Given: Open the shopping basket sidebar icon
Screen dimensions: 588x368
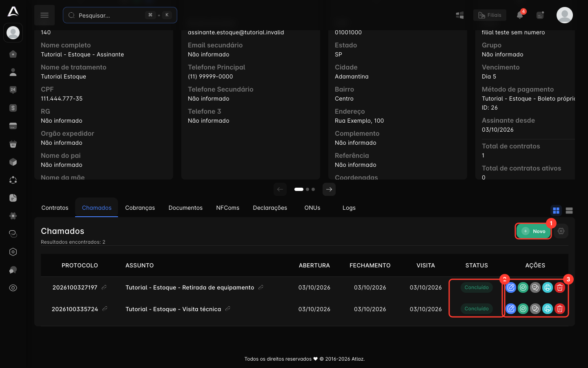Looking at the screenshot, I should tap(13, 144).
